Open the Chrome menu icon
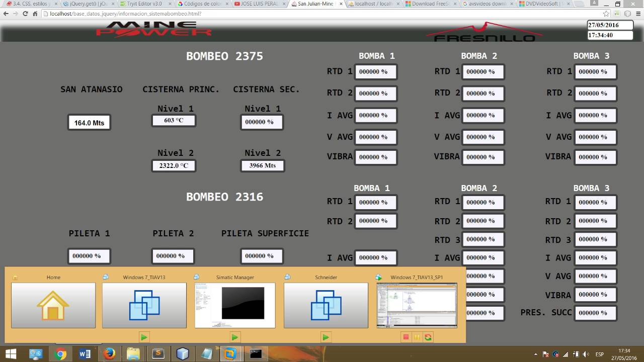Viewport: 644px width, 362px height. (x=637, y=14)
